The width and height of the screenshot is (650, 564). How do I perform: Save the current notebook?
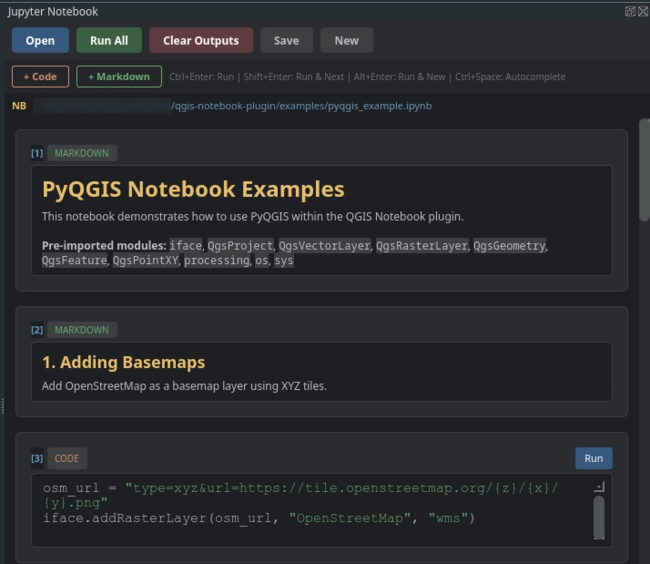coord(286,40)
